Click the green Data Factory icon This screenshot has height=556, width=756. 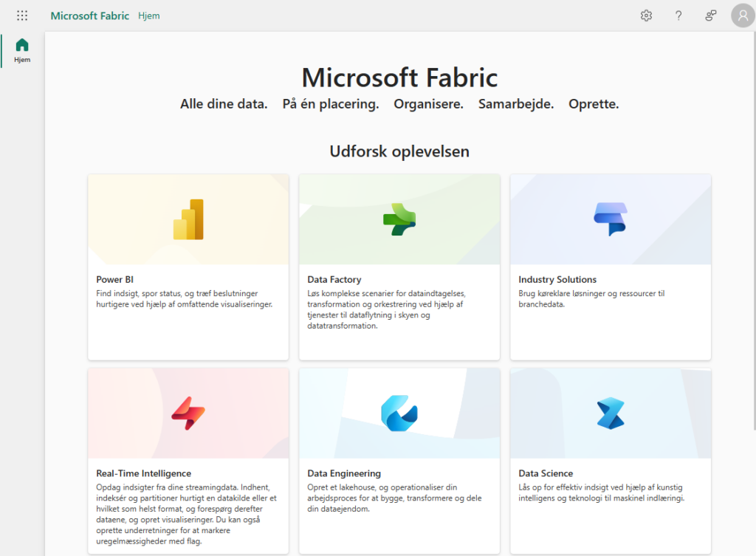399,219
